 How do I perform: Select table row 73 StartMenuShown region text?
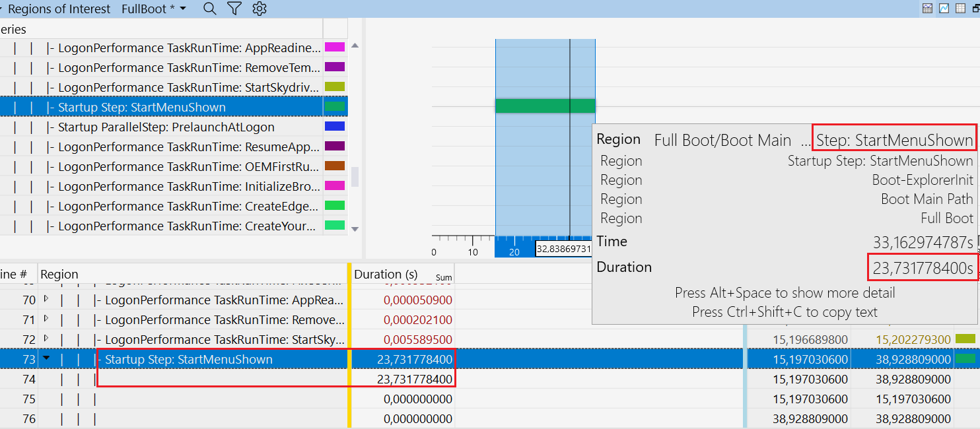189,360
